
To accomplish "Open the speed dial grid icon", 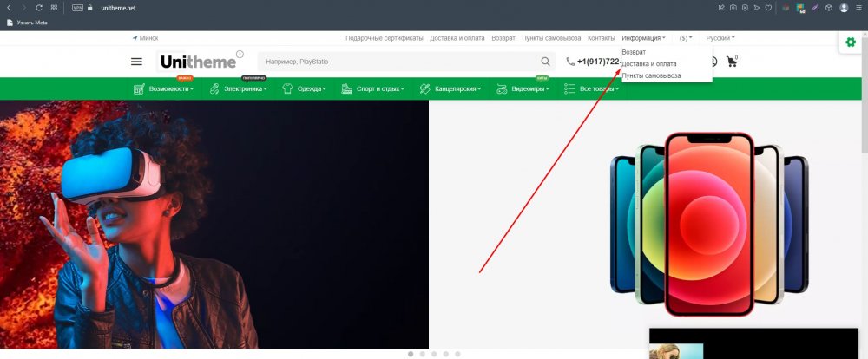I will tap(54, 8).
